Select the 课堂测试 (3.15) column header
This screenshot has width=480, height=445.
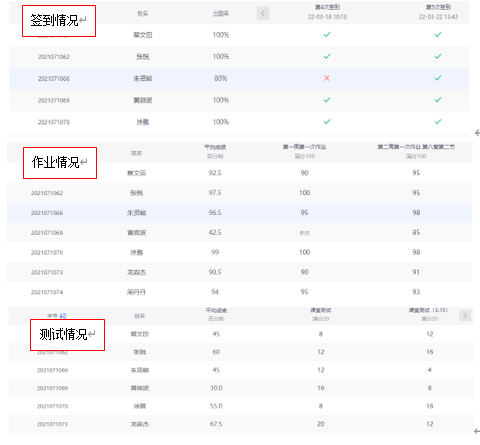tap(429, 314)
